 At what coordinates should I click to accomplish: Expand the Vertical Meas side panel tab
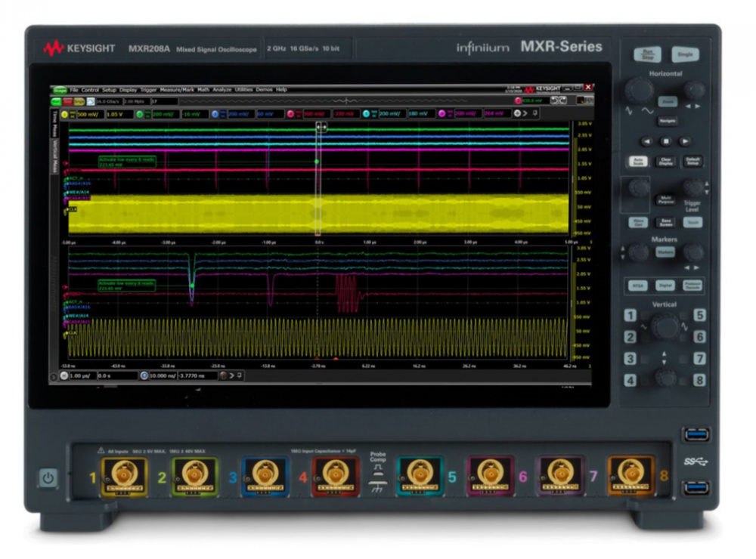(x=54, y=159)
